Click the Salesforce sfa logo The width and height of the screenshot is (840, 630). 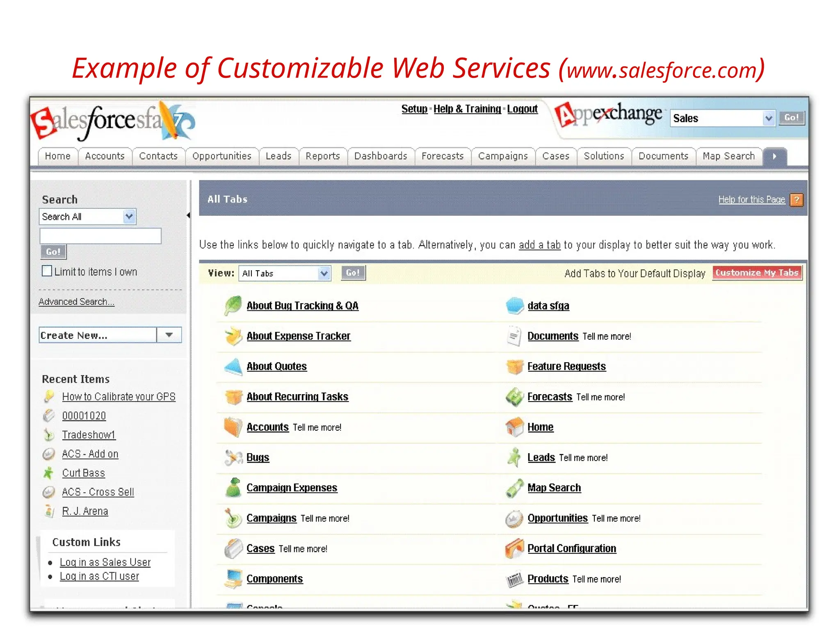point(113,122)
